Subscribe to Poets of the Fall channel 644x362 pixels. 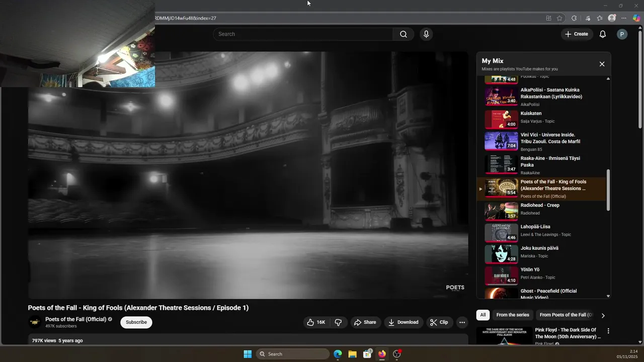click(x=136, y=322)
